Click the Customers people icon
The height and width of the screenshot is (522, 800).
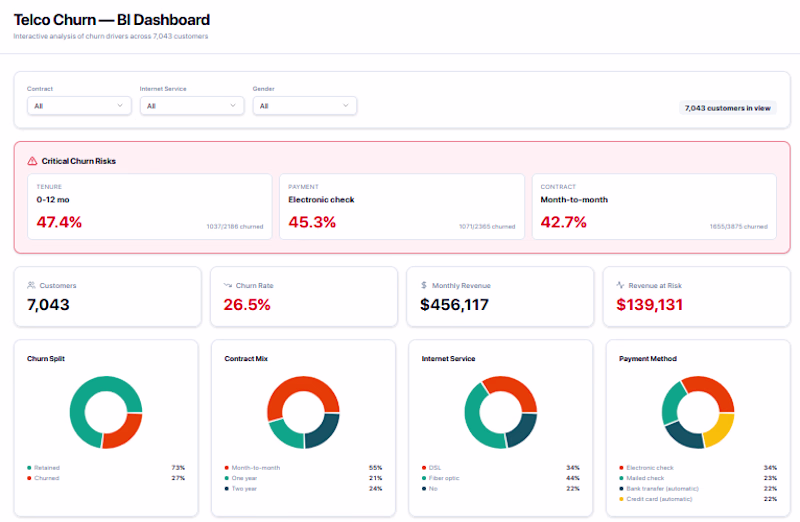(x=31, y=285)
